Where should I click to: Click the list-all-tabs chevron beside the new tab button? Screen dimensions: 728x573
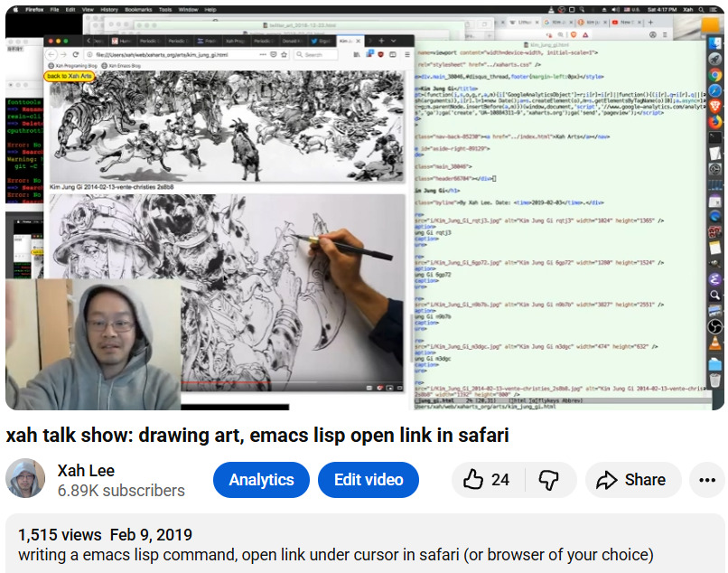click(394, 41)
